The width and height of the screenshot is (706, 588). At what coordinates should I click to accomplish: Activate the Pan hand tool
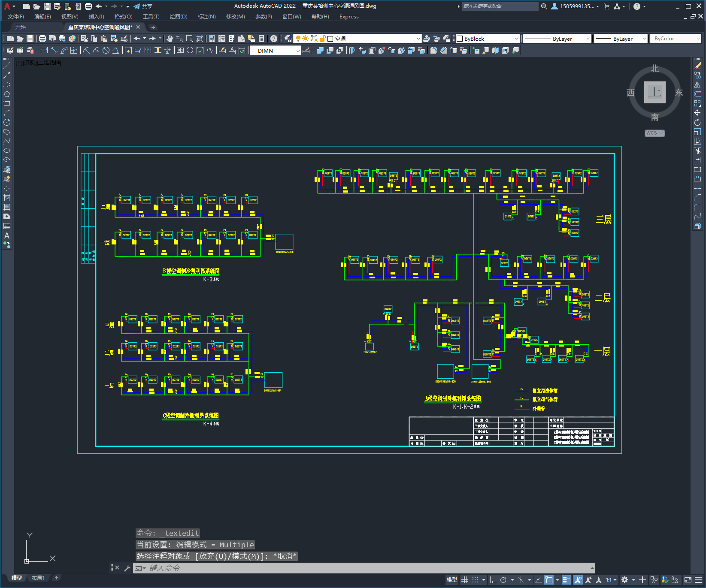point(170,39)
